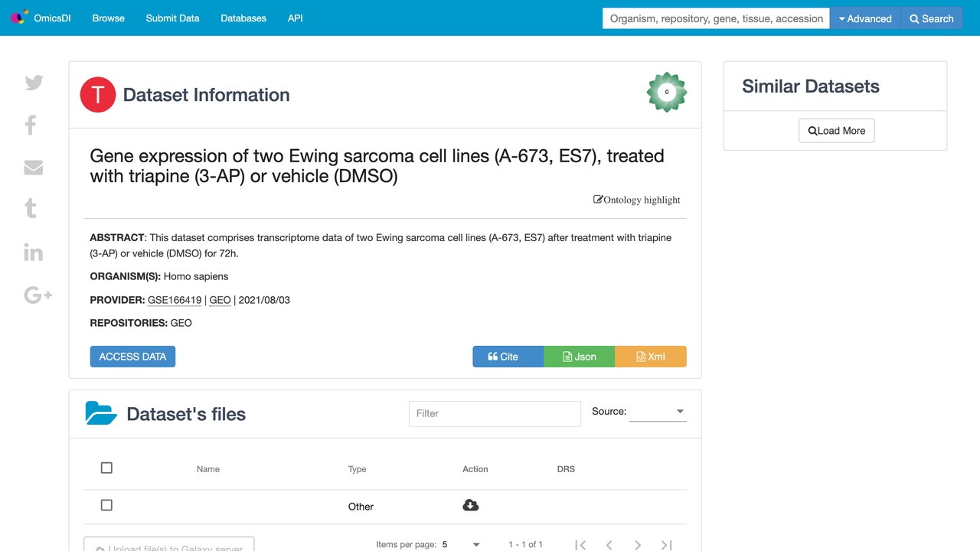Viewport: 980px width, 551px height.
Task: Click the Cite button
Action: (508, 357)
